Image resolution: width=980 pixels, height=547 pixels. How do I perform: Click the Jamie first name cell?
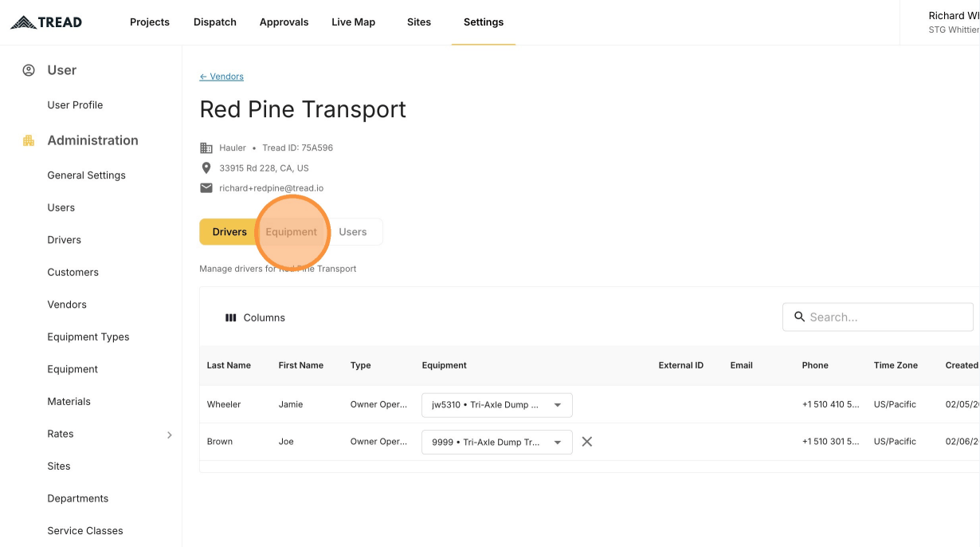click(x=291, y=404)
